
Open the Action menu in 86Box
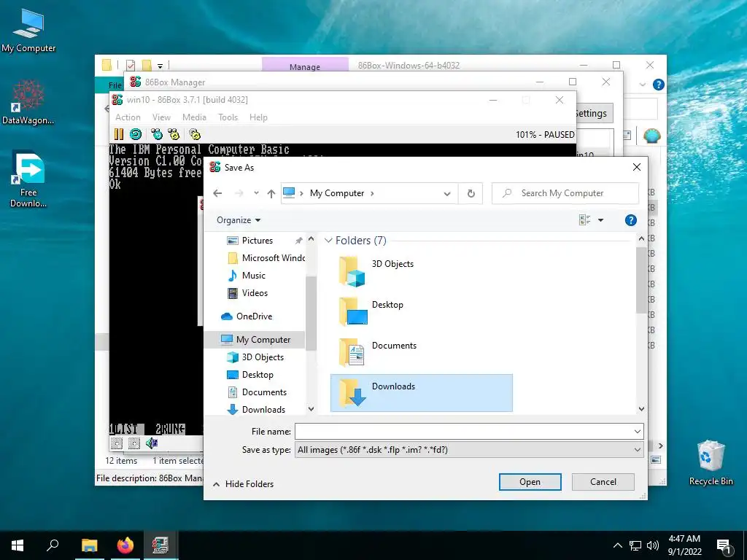(x=128, y=117)
